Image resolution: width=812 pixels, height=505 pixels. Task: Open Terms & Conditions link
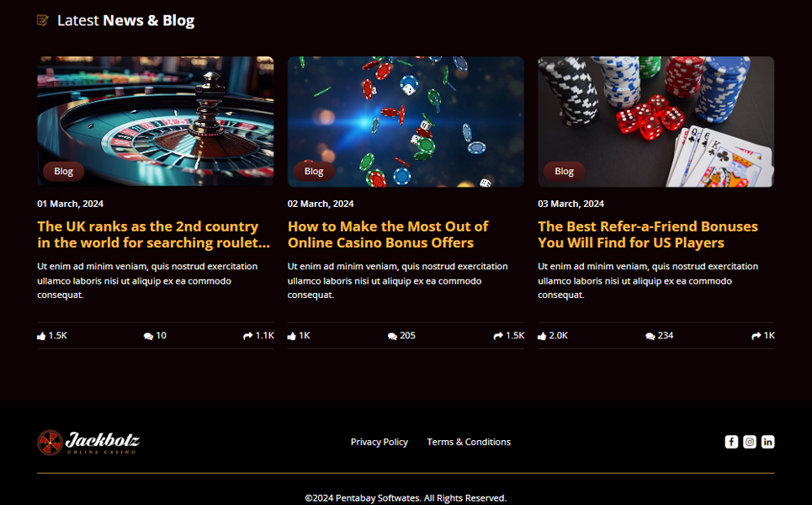pos(469,442)
